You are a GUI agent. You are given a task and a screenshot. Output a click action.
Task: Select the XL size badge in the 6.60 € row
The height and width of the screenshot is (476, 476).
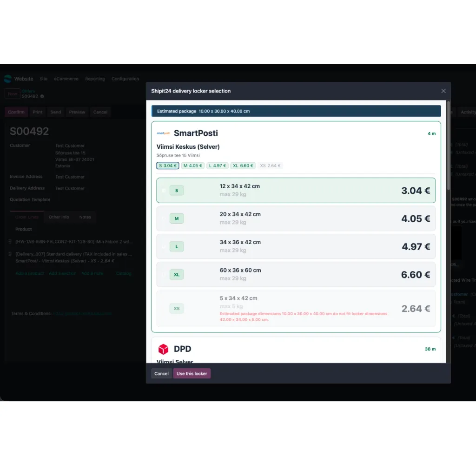[177, 274]
